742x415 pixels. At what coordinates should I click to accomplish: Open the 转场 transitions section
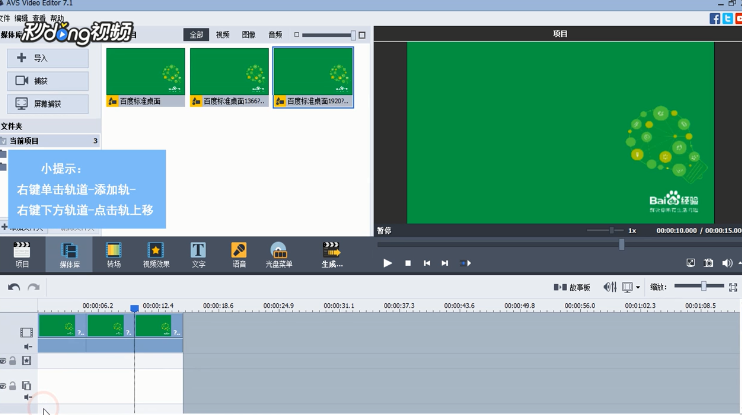(x=114, y=255)
